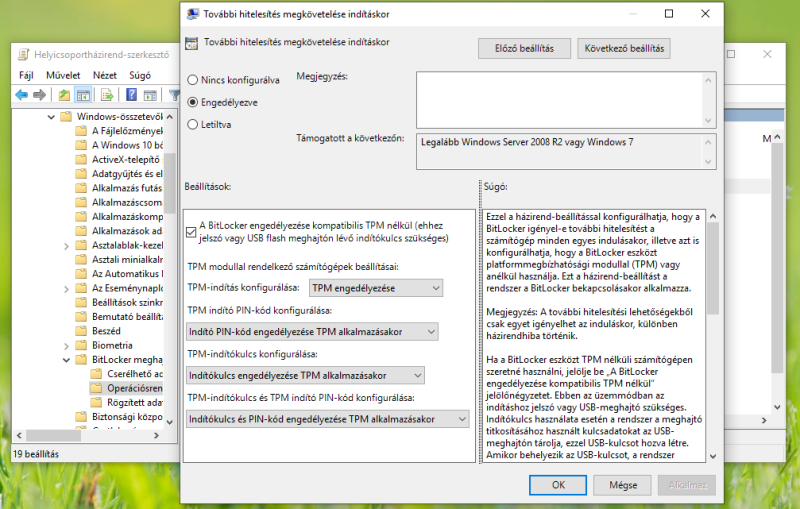This screenshot has height=509, width=800.
Task: Click the Up one level folder icon
Action: [x=64, y=95]
